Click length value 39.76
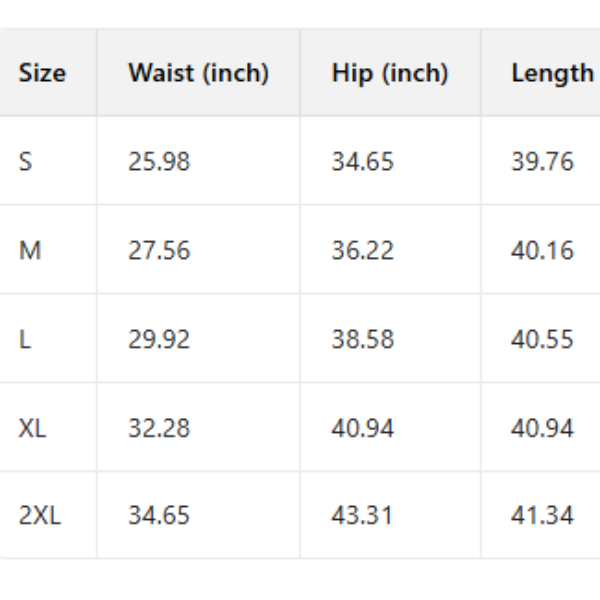 [542, 161]
